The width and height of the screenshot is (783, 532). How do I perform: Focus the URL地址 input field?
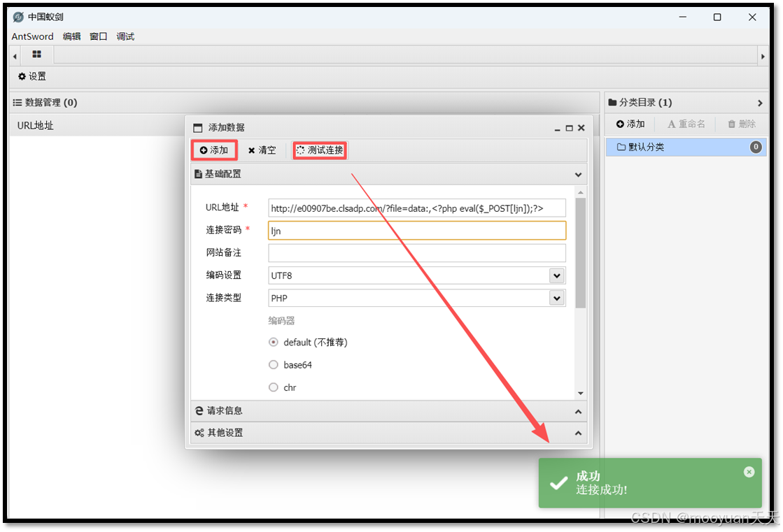(417, 208)
